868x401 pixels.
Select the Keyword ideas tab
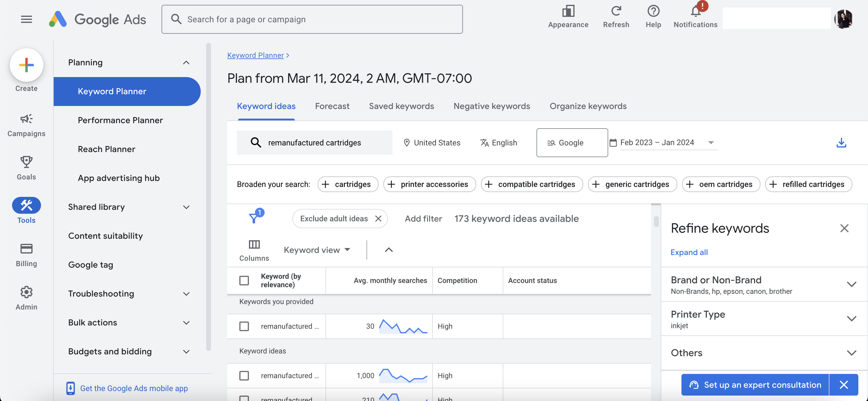[266, 106]
